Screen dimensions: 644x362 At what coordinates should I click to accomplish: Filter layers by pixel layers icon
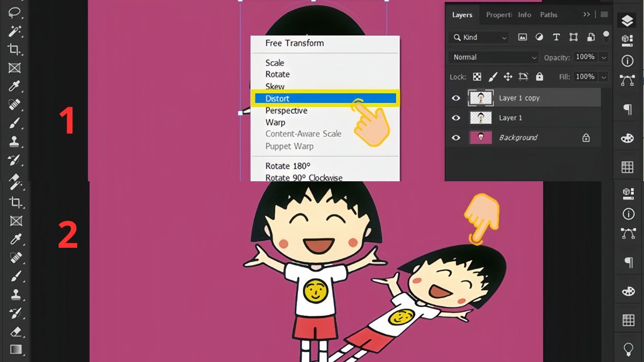tap(522, 37)
